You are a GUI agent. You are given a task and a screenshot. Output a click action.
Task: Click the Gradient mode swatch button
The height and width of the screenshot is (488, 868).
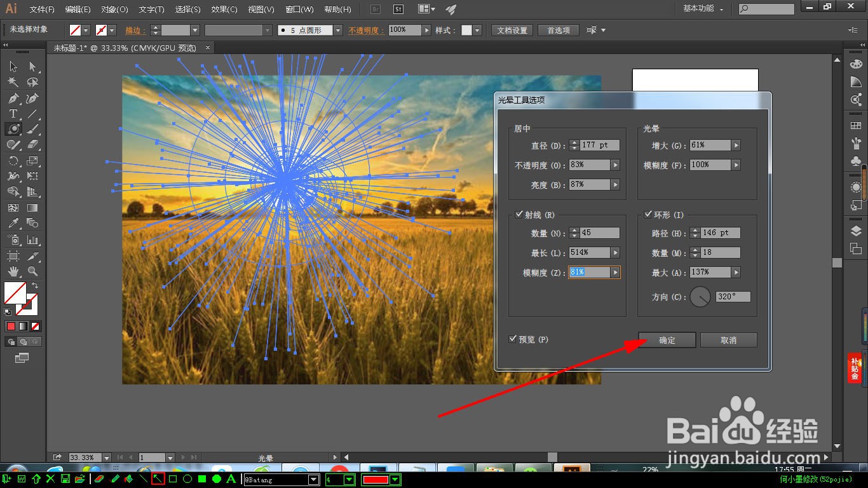(x=24, y=327)
